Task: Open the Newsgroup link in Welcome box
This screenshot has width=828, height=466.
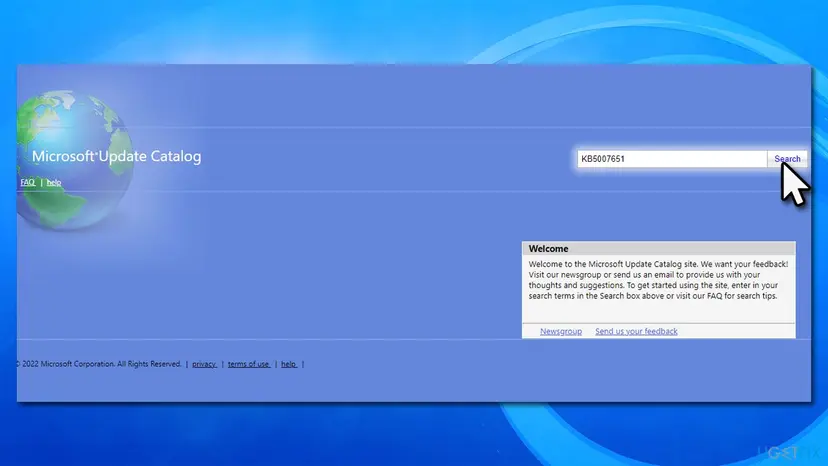Action: pos(561,331)
